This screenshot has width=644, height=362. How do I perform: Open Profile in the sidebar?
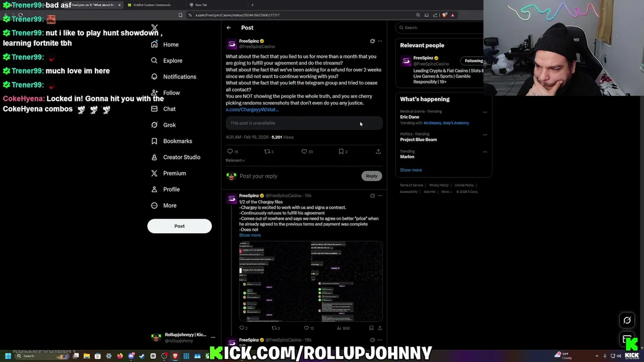coord(166,190)
